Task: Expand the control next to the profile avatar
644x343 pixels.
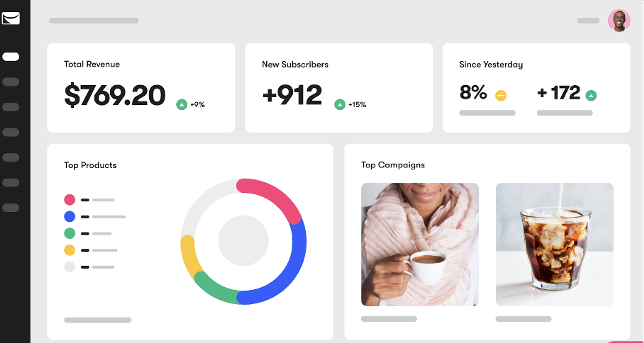Action: pos(588,21)
